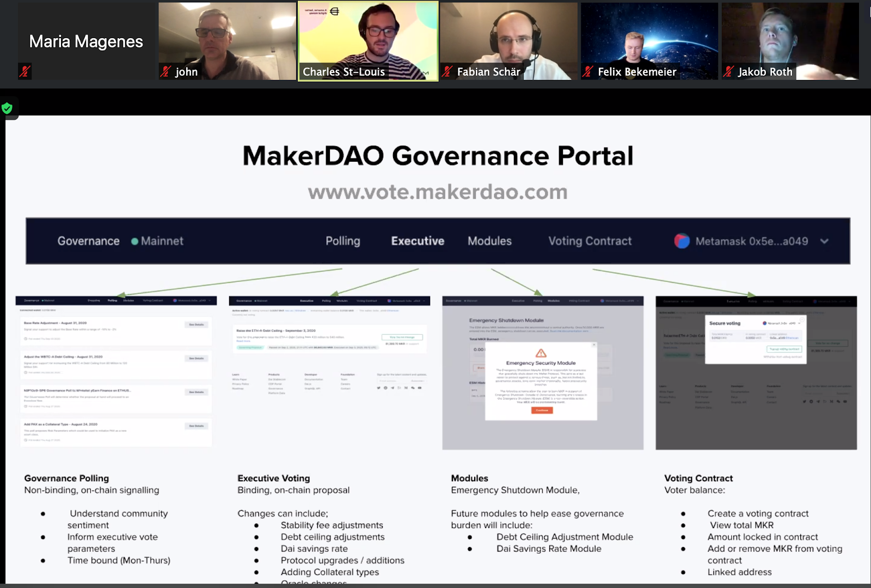This screenshot has height=588, width=871.
Task: Click the Executive voting page screenshot
Action: 329,373
